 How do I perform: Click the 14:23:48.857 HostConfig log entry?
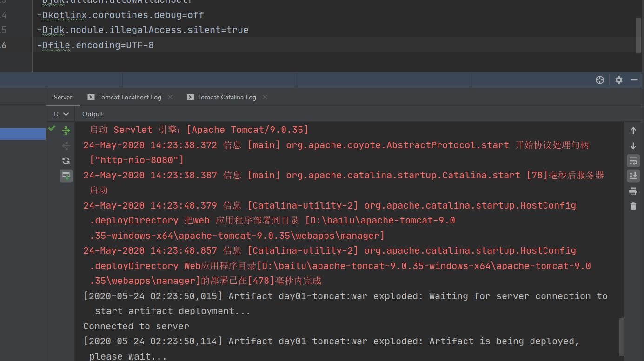337,266
